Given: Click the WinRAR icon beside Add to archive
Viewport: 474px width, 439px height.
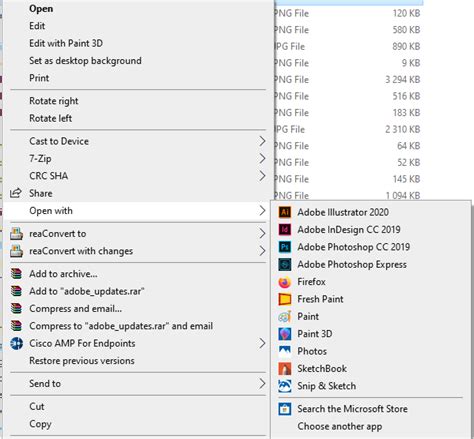Looking at the screenshot, I should (x=16, y=274).
